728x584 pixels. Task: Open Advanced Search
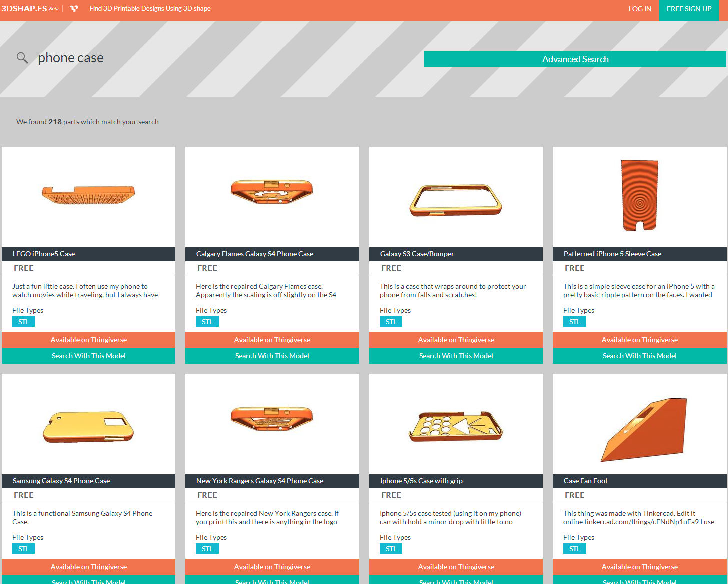[575, 59]
